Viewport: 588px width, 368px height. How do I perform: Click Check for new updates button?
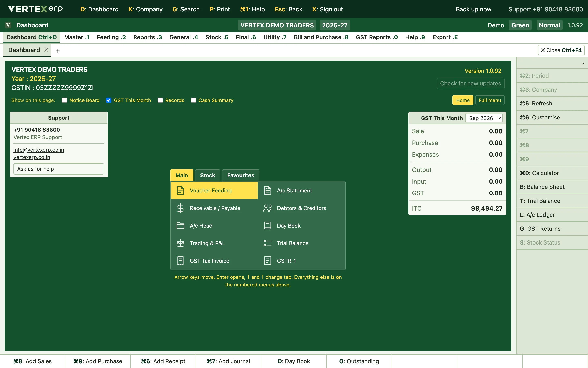click(x=470, y=83)
